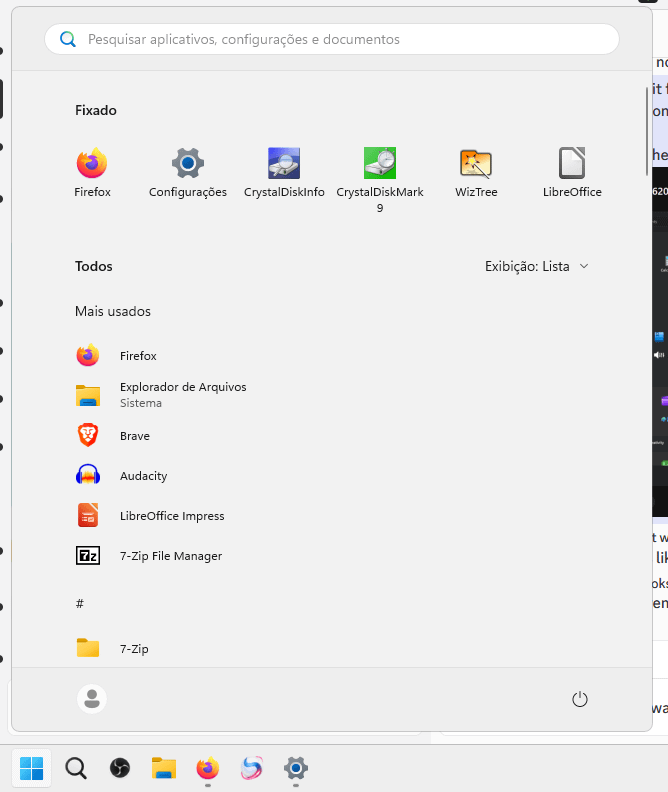The width and height of the screenshot is (668, 792).
Task: Click the # alphabet section header
Action: [x=80, y=603]
